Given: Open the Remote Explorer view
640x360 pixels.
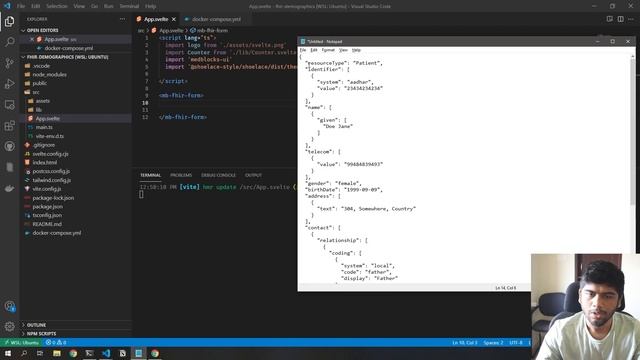Looking at the screenshot, I should (9, 104).
